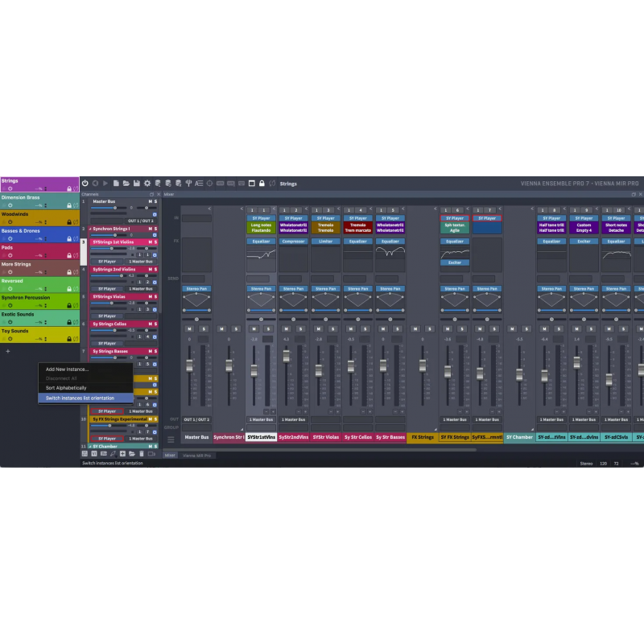The width and height of the screenshot is (644, 644).
Task: Mute the Master Bus channel
Action: 150,201
